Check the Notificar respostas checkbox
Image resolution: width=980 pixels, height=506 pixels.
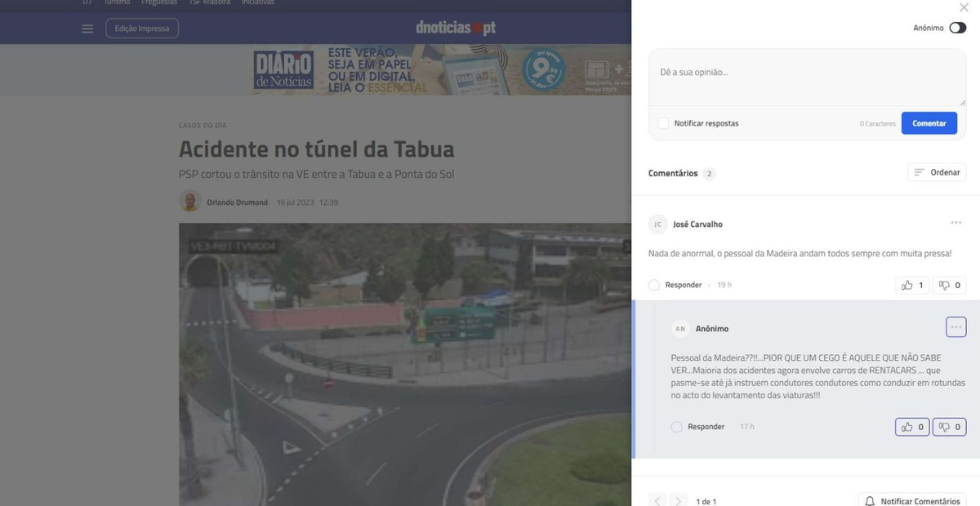point(663,123)
